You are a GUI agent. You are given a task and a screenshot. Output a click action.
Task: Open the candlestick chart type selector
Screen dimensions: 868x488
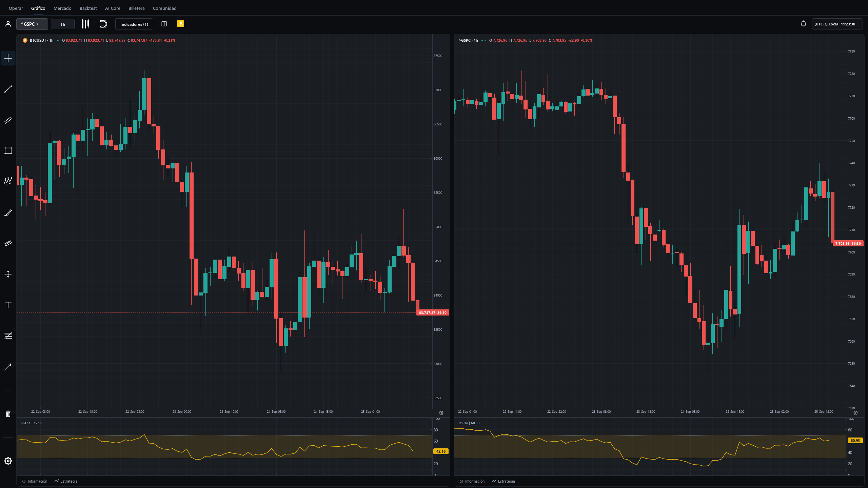click(85, 24)
